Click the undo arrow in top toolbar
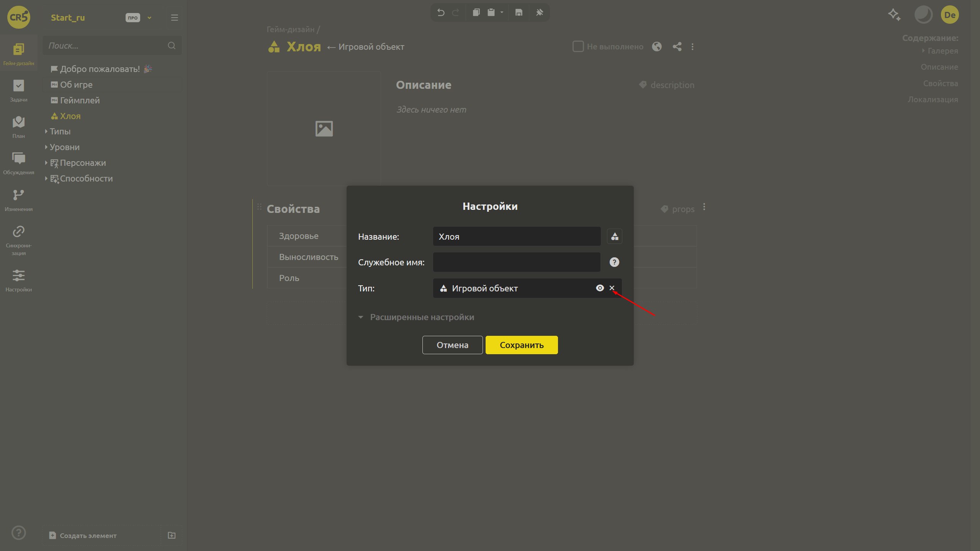980x551 pixels. pyautogui.click(x=440, y=13)
